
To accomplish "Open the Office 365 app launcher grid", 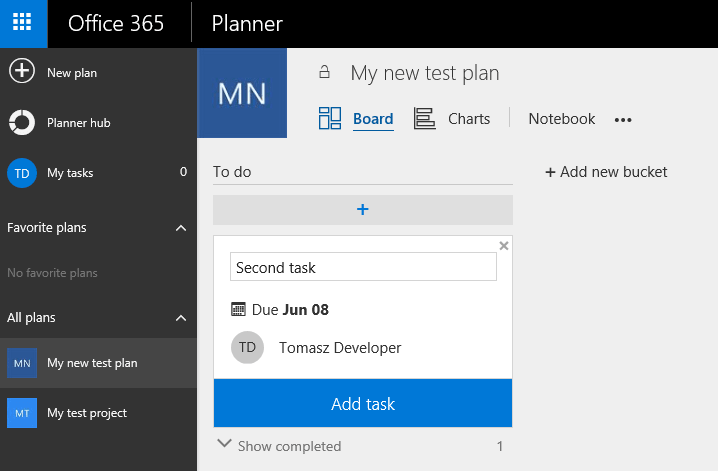I will (22, 22).
